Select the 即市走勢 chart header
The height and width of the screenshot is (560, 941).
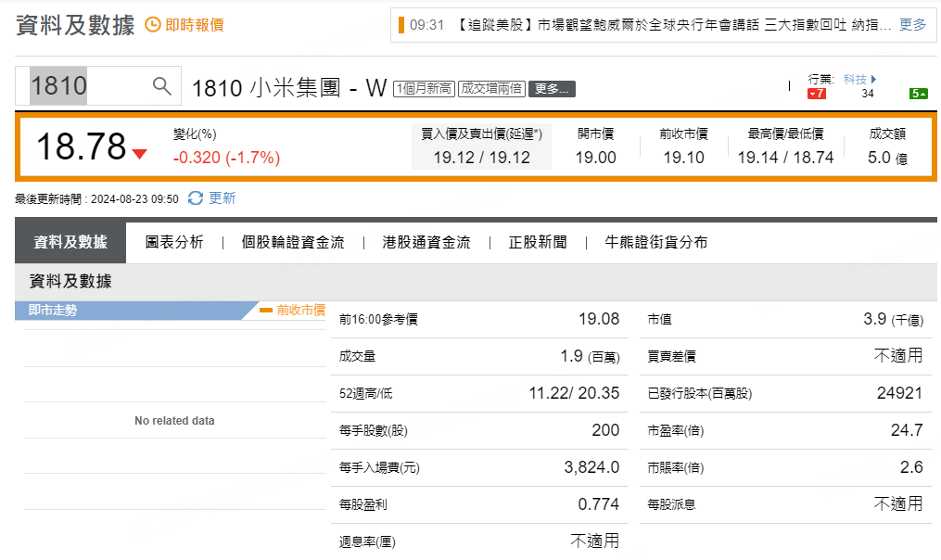(x=53, y=311)
